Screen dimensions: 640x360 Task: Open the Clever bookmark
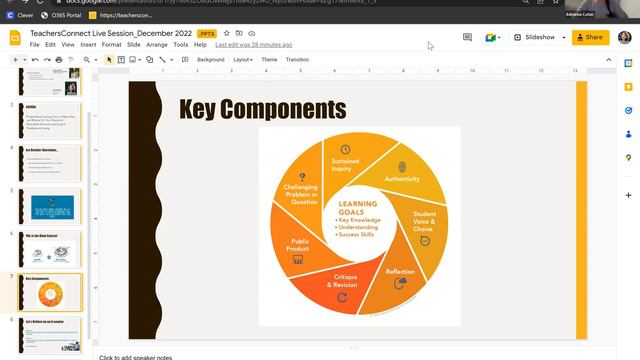20,15
